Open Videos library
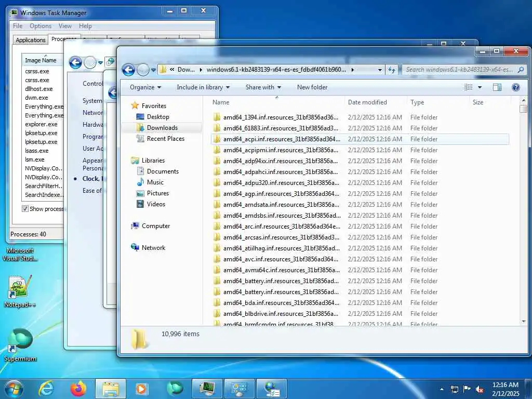The image size is (532, 399). [x=156, y=204]
